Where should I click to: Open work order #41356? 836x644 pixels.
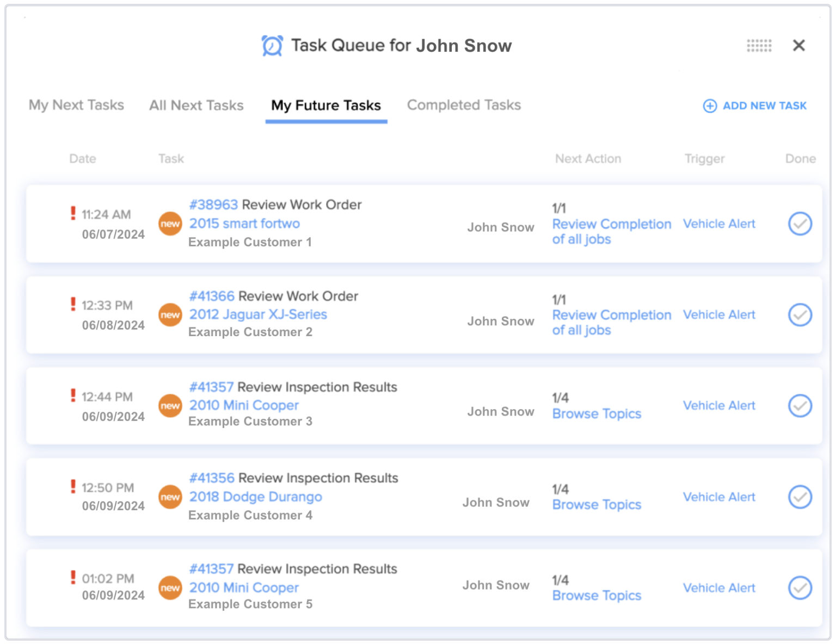tap(212, 478)
